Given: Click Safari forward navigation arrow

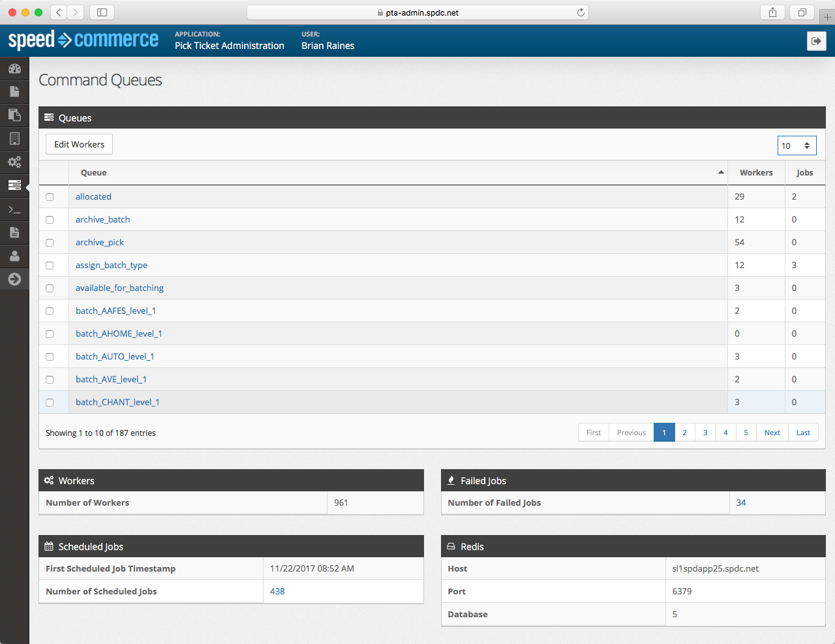Looking at the screenshot, I should [x=76, y=12].
